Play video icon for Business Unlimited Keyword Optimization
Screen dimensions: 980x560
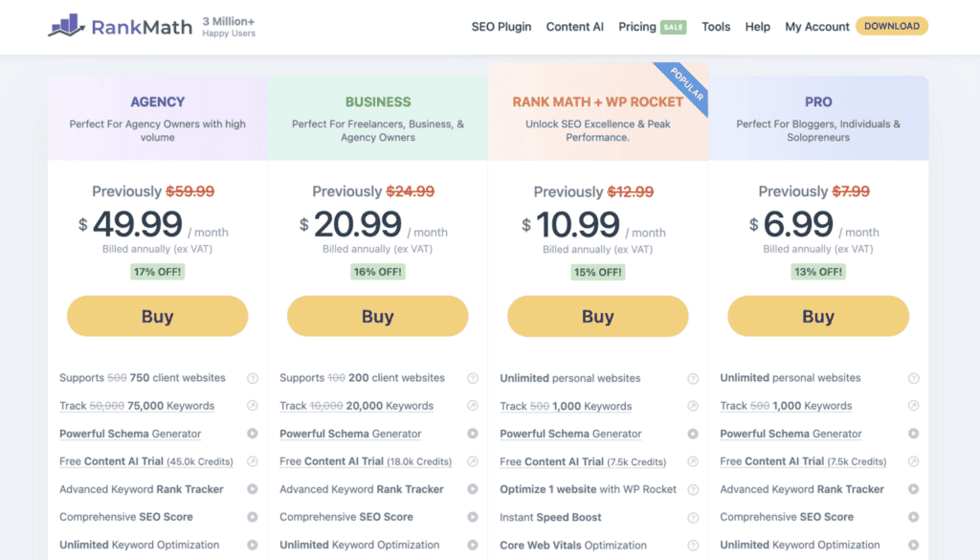(473, 545)
